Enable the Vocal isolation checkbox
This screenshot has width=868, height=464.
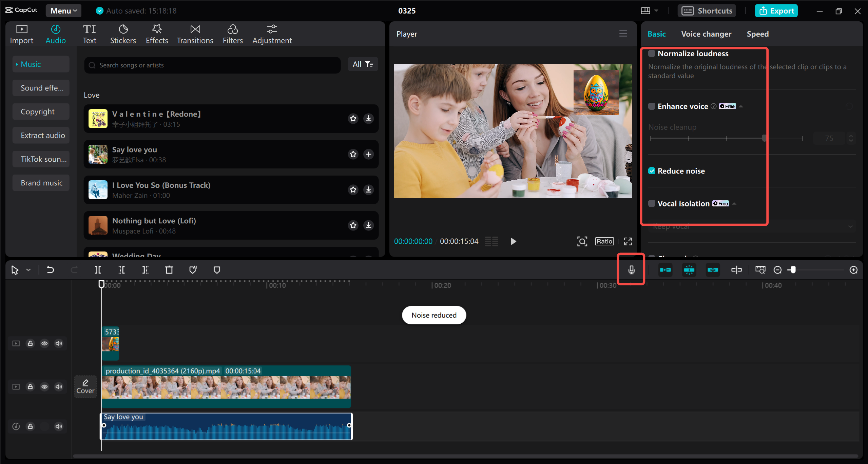(652, 203)
